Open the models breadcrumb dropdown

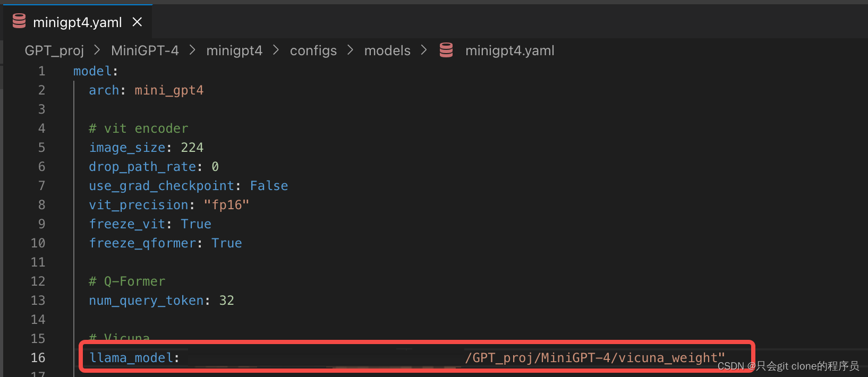pos(387,50)
